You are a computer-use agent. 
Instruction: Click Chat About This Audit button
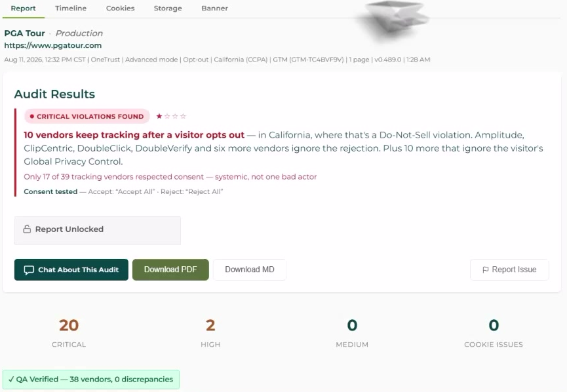point(71,269)
